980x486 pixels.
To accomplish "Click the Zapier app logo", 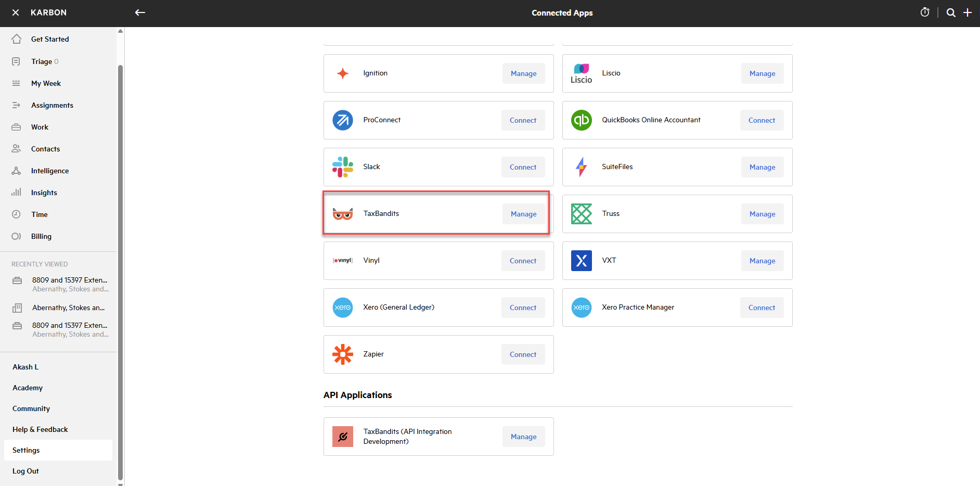I will coord(343,354).
